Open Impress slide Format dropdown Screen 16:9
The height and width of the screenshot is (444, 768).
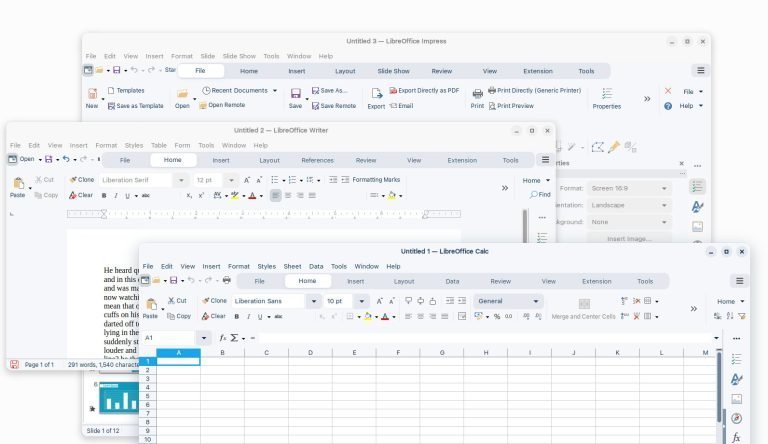(x=629, y=188)
